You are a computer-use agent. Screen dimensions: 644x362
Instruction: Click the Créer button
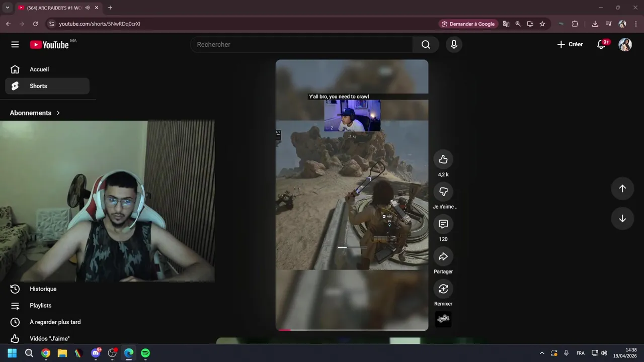pos(570,44)
